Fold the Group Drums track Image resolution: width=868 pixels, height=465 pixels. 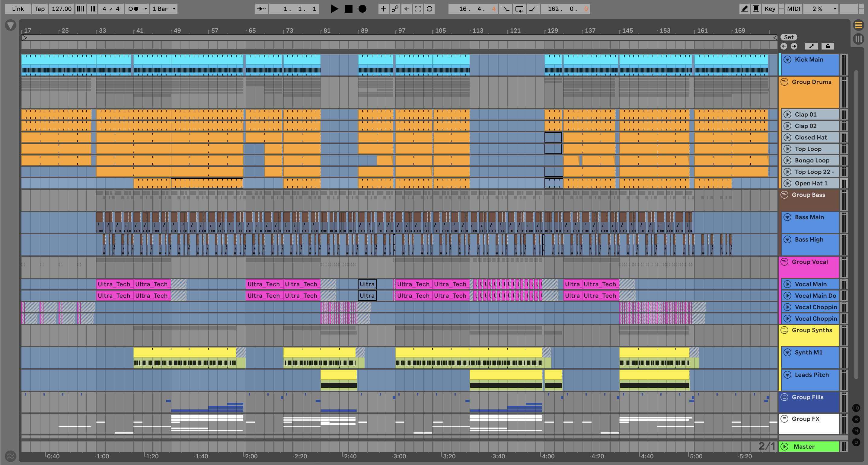point(784,82)
